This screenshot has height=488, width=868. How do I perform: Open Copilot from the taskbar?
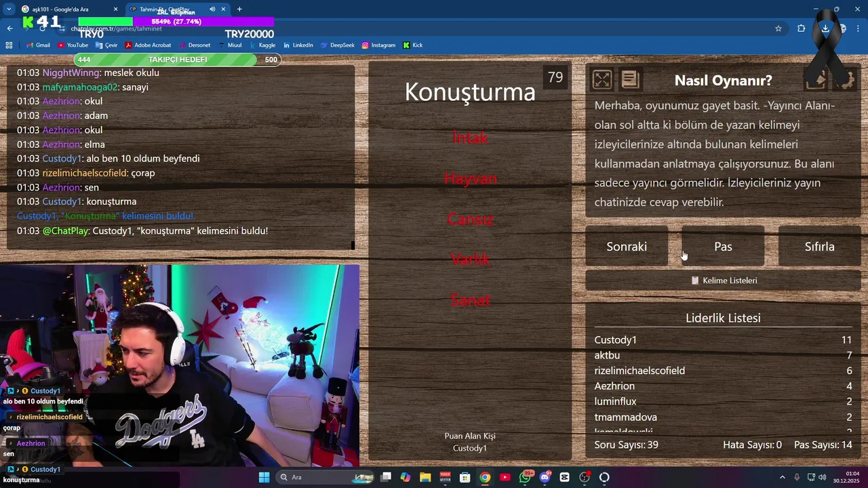click(406, 477)
